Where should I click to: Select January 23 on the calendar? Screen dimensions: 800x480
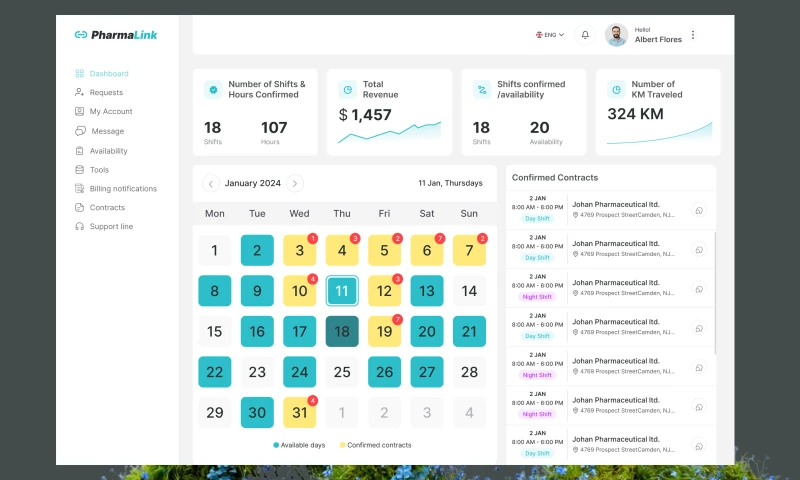257,372
